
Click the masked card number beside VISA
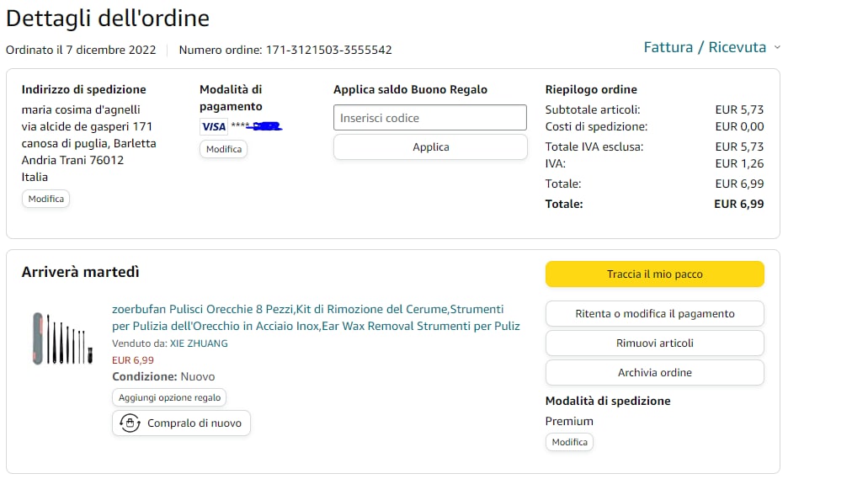256,126
